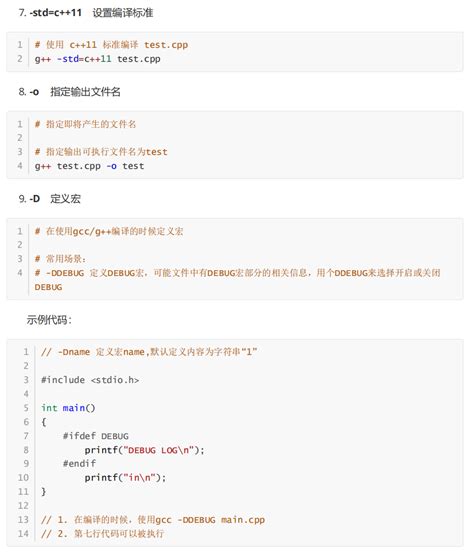This screenshot has height=554, width=474.
Task: Click the heading '8. -o 指定输出文件名'
Action: pyautogui.click(x=70, y=92)
